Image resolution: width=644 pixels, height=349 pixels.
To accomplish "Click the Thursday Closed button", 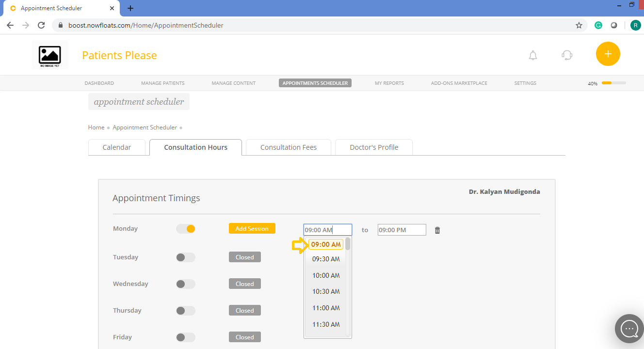I will [245, 310].
